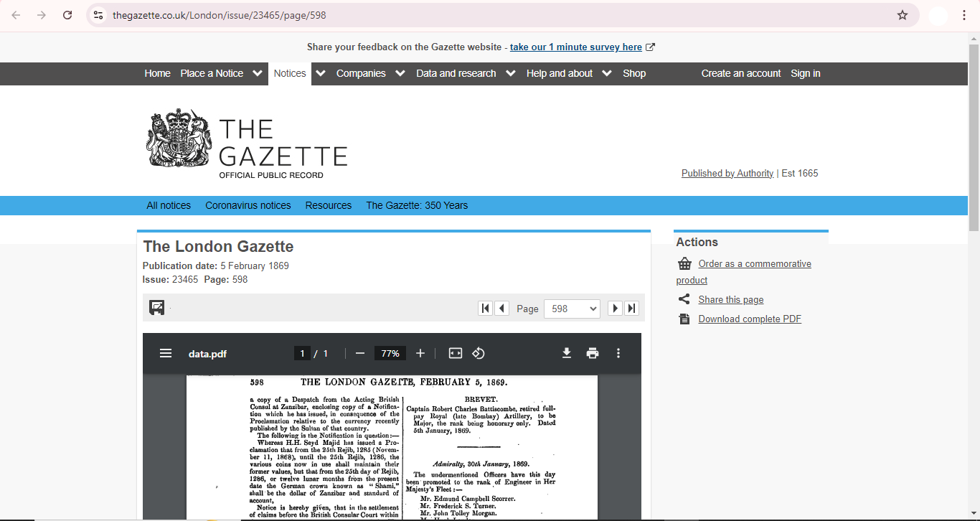Zoom in the PDF with plus icon
Screen dimensions: 980x521
tap(420, 353)
